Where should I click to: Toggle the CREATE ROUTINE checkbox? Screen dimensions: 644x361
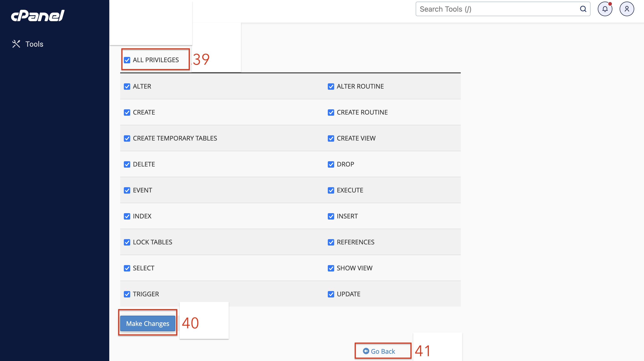point(331,113)
